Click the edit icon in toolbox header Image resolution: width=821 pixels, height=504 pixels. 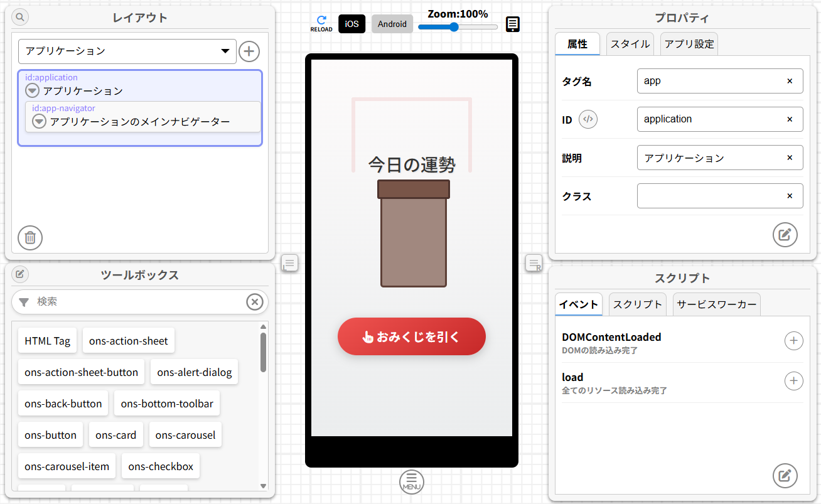tap(20, 274)
